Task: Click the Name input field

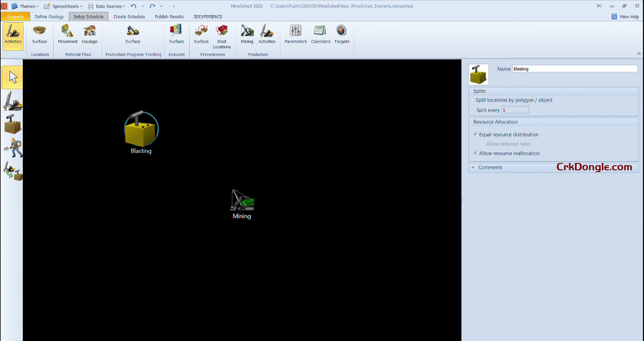Action: pos(574,69)
